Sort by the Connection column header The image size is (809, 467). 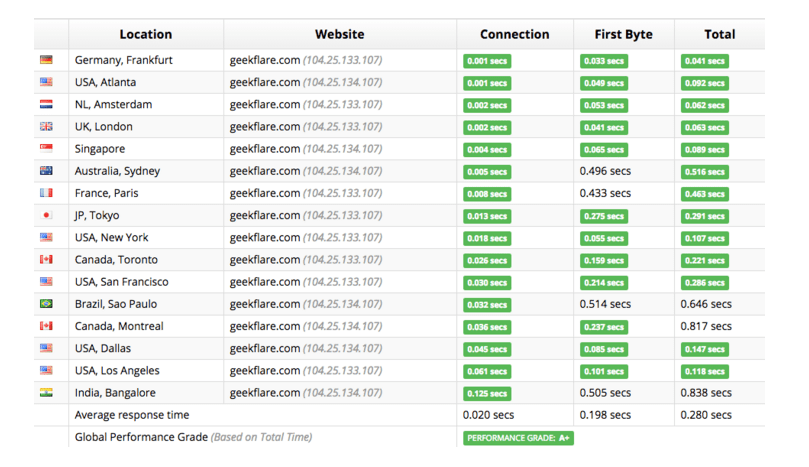click(x=514, y=34)
